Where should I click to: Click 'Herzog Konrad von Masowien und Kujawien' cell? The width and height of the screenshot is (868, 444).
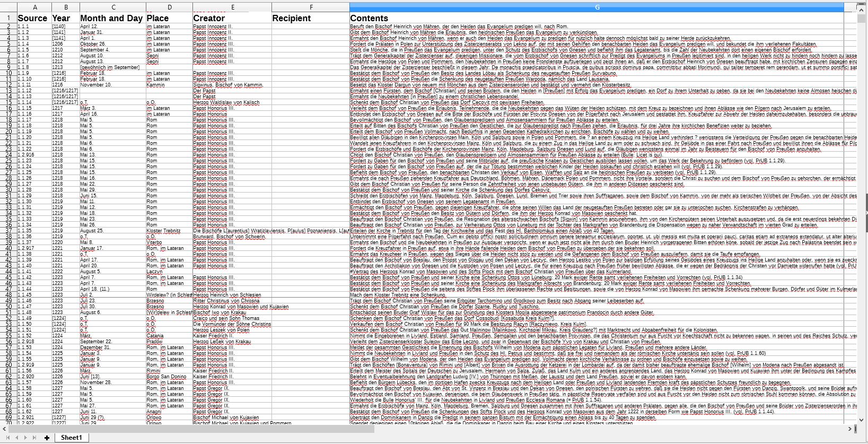[x=232, y=307]
